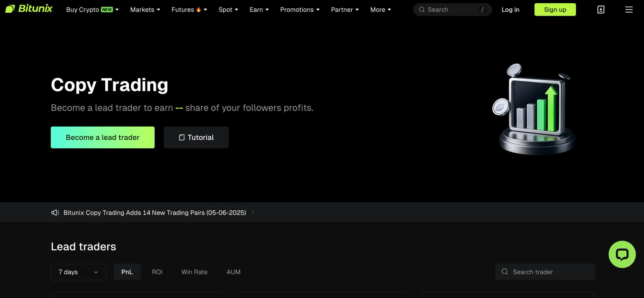This screenshot has height=298, width=644.
Task: Click the Bitunix logo
Action: [x=29, y=9]
